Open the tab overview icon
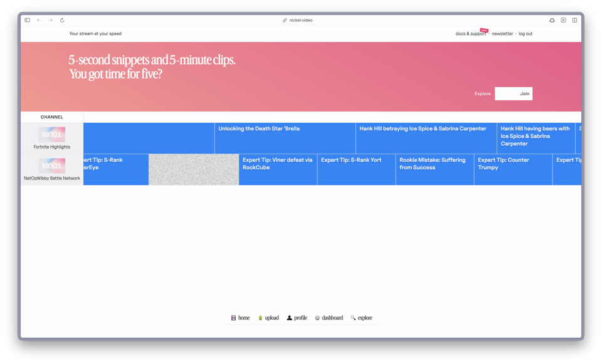Image resolution: width=602 pixels, height=364 pixels. pos(574,20)
